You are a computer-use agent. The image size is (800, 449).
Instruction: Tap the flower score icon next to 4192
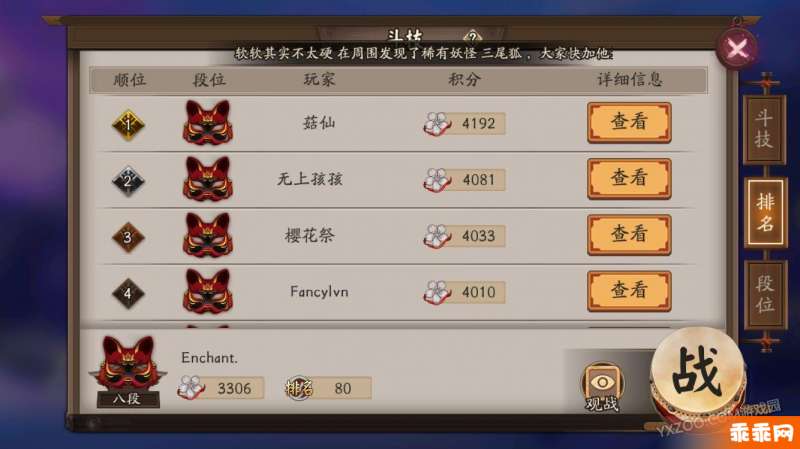coord(437,123)
